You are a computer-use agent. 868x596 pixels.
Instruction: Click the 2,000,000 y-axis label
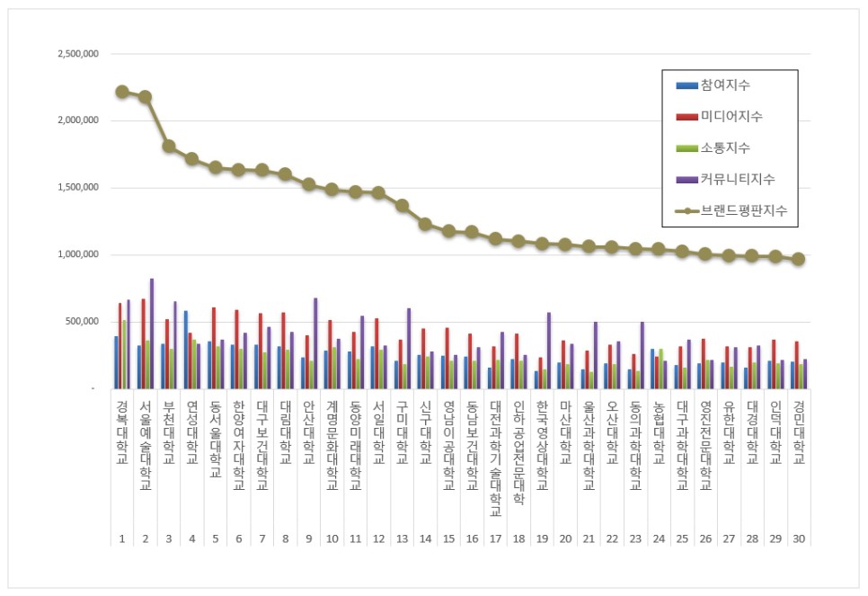[x=78, y=120]
